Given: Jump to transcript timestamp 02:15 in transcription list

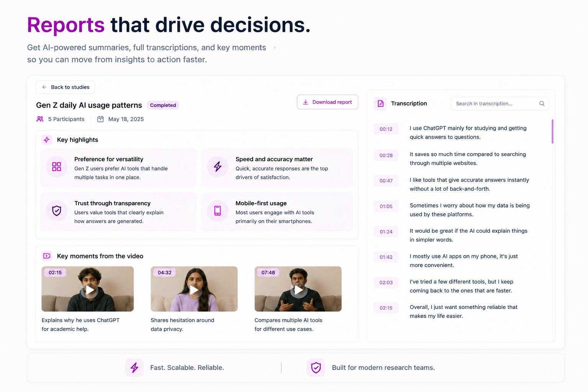Looking at the screenshot, I should [x=386, y=308].
